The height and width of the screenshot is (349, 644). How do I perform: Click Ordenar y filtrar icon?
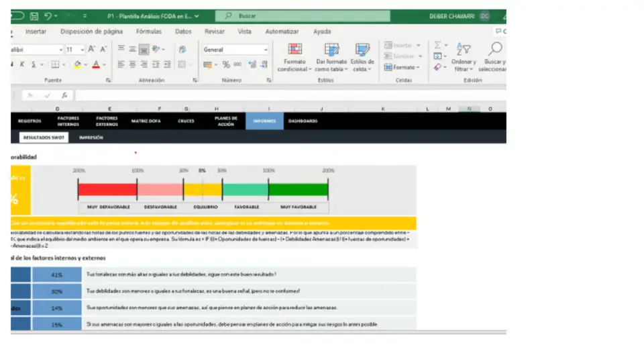(464, 57)
